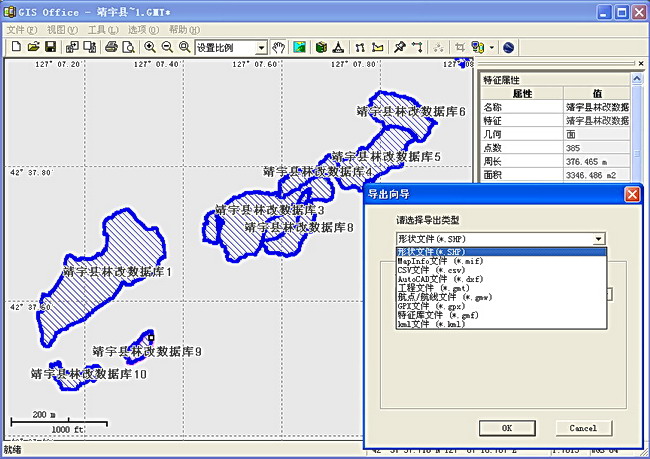This screenshot has width=650, height=459.
Task: Click the Save disk icon
Action: pos(50,47)
